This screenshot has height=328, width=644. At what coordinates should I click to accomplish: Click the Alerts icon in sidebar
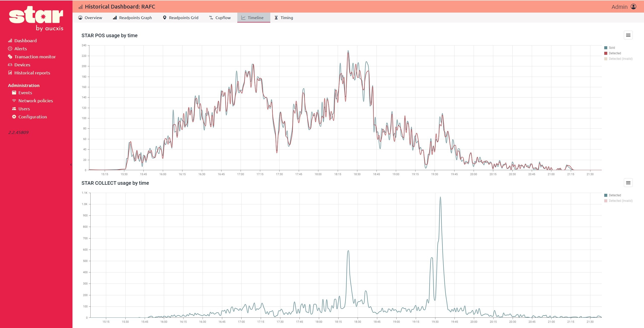10,49
